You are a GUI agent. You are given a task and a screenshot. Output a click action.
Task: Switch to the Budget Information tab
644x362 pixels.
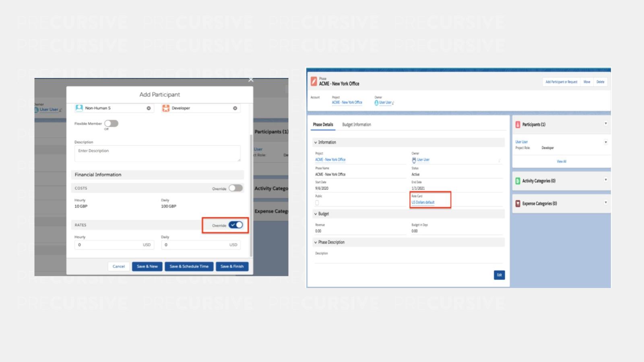click(x=356, y=125)
